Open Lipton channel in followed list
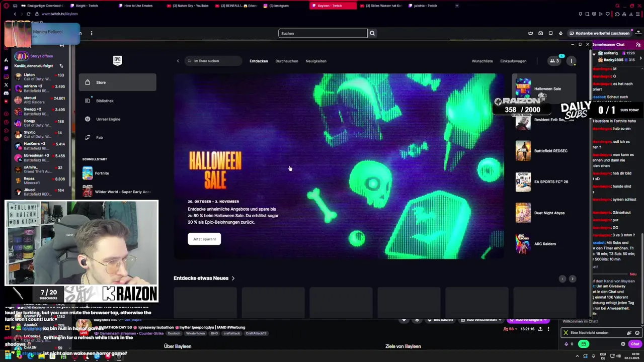 (40, 77)
